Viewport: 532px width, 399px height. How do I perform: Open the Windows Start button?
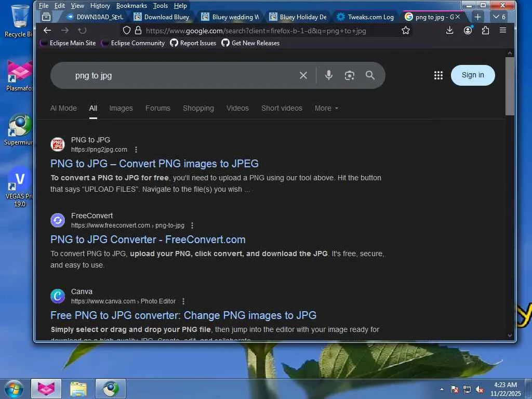[14, 389]
